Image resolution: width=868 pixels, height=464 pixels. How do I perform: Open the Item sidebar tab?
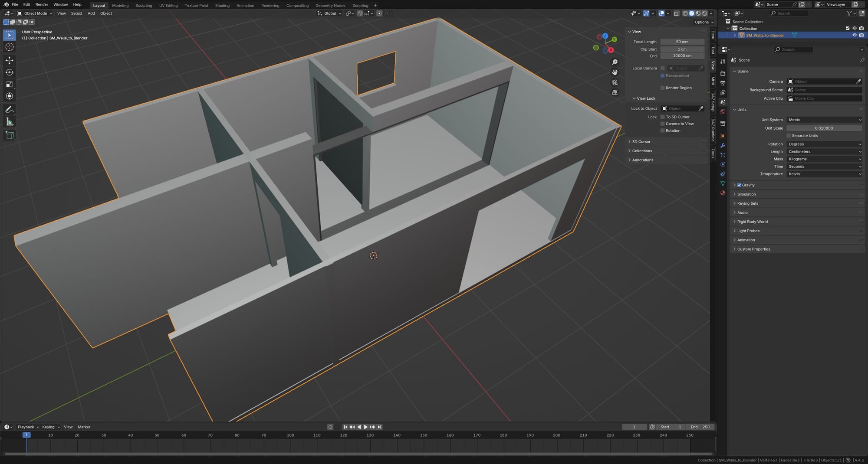[713, 35]
